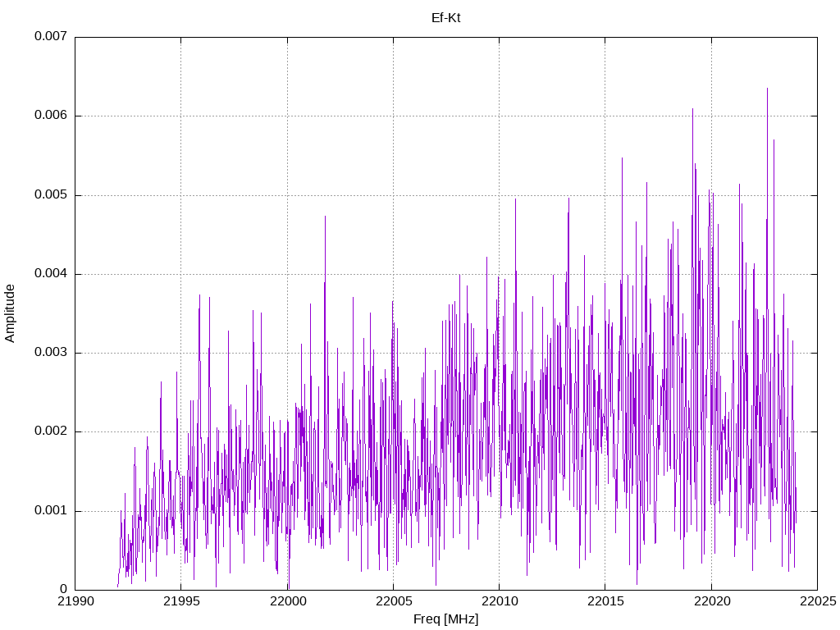Screen dimensions: 840x630
Task: Click the y-axis tick 0.005
Action: [51, 194]
